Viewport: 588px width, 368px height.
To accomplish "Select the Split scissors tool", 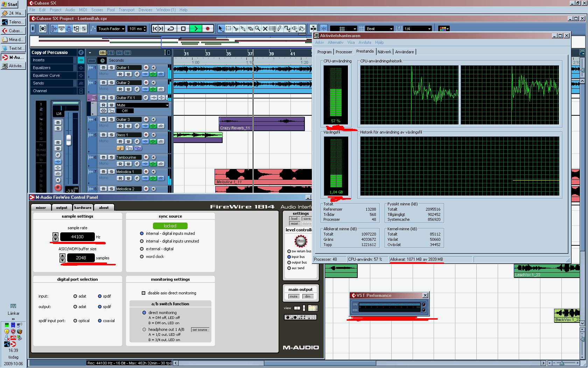I will click(x=236, y=29).
